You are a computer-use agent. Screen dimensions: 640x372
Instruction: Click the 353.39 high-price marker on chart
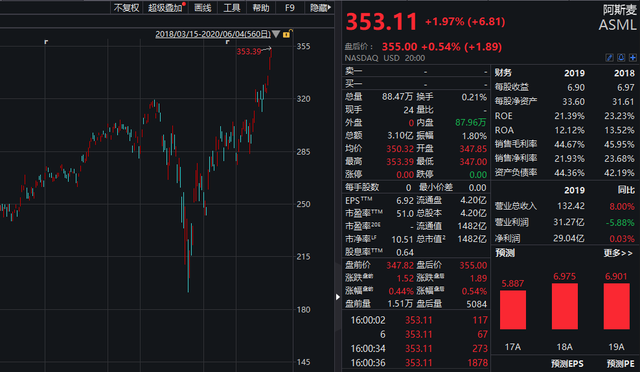[x=249, y=51]
